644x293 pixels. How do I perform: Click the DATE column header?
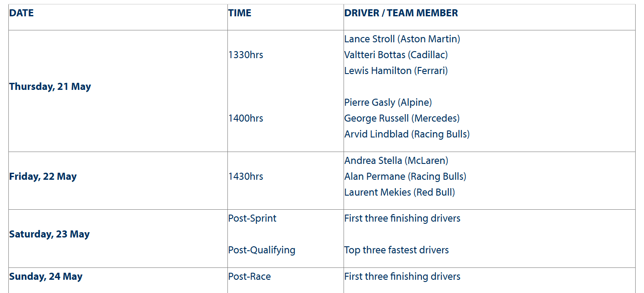coord(22,13)
